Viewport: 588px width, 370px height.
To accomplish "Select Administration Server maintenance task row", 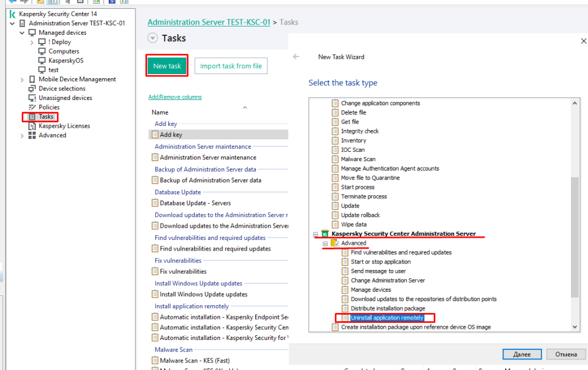I will 208,158.
